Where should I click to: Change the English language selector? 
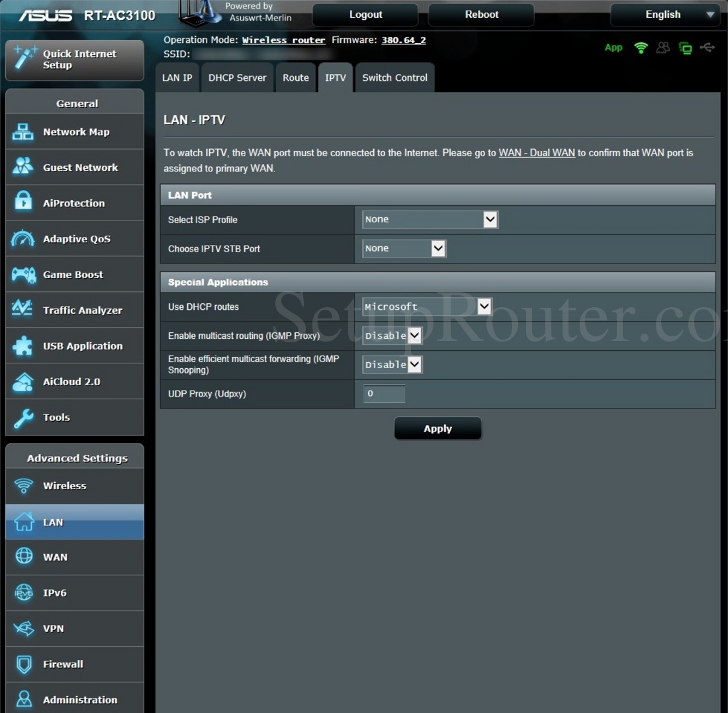point(664,14)
